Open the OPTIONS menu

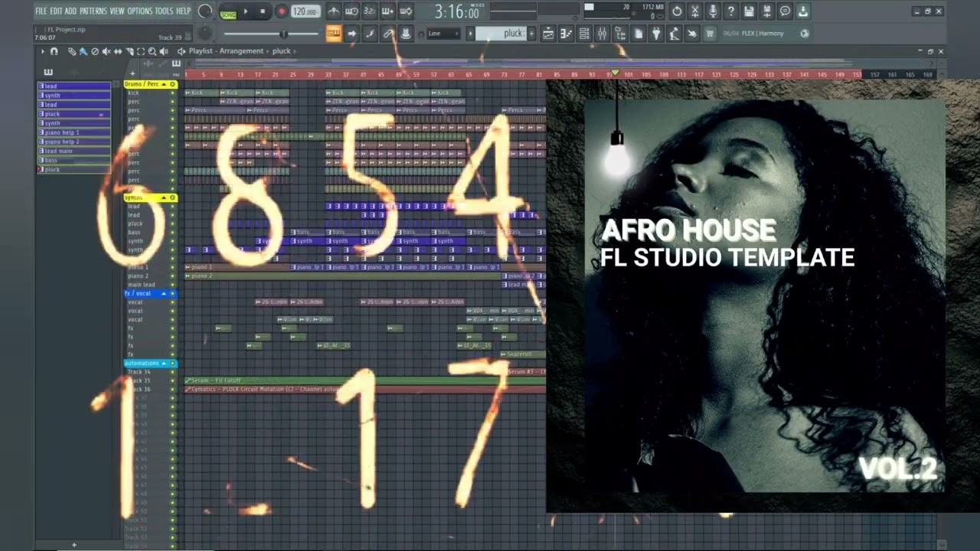tap(140, 11)
